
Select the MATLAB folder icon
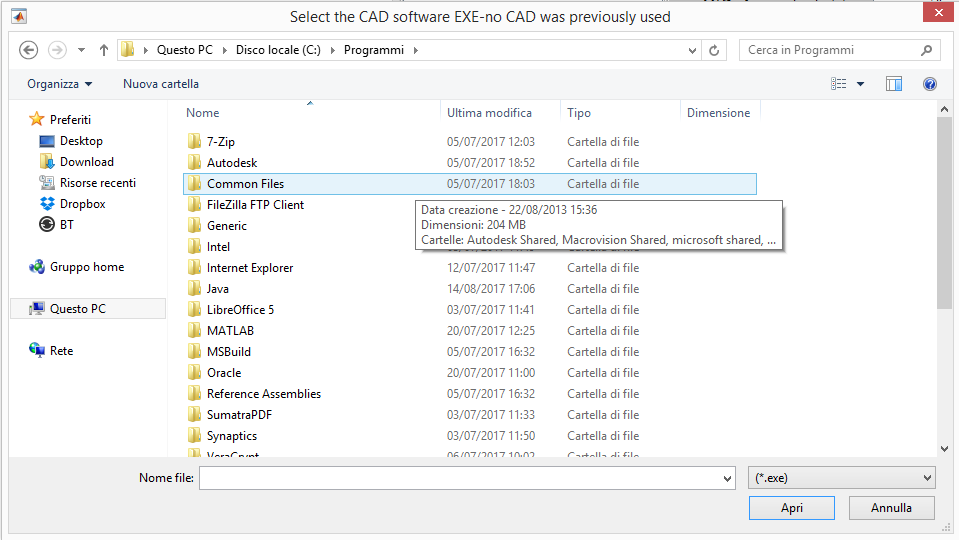(194, 330)
